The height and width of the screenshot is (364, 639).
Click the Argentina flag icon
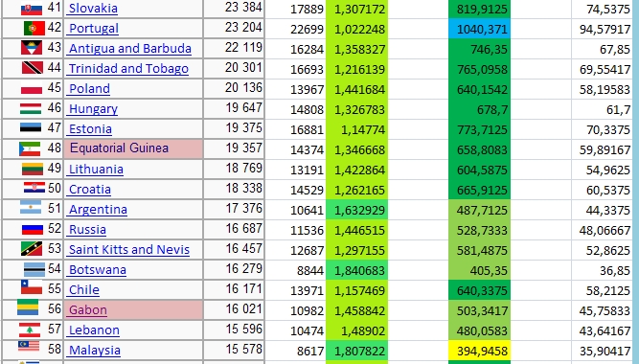[31, 208]
